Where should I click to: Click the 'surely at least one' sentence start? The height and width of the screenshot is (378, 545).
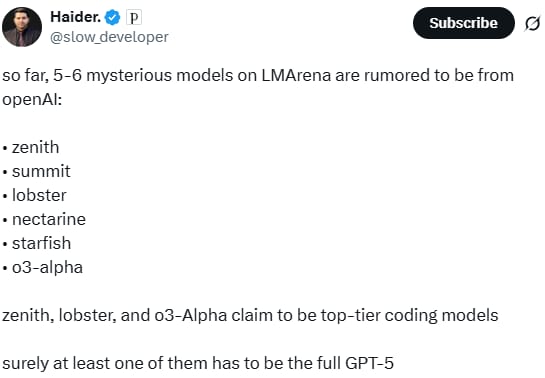point(72,363)
